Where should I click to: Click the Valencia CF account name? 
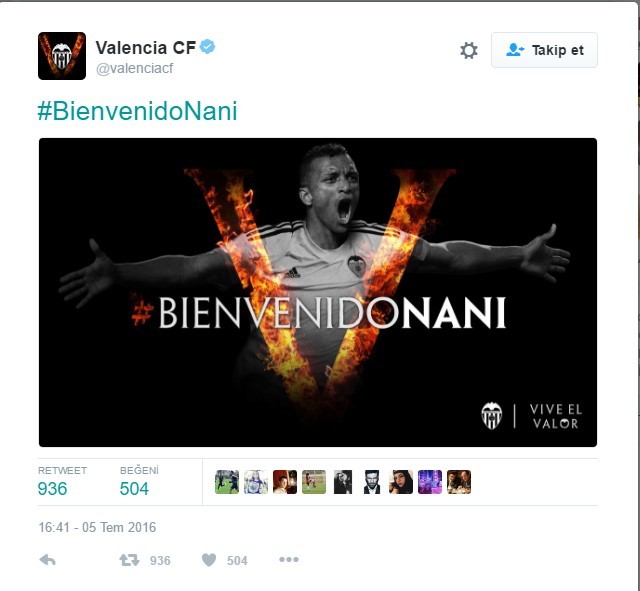coord(146,48)
